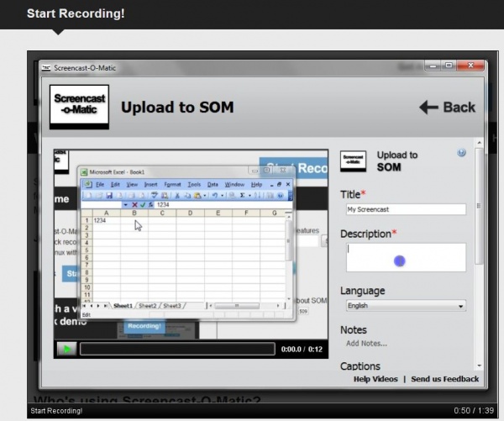Open the Edit menu in Excel
This screenshot has height=421, width=504.
115,185
